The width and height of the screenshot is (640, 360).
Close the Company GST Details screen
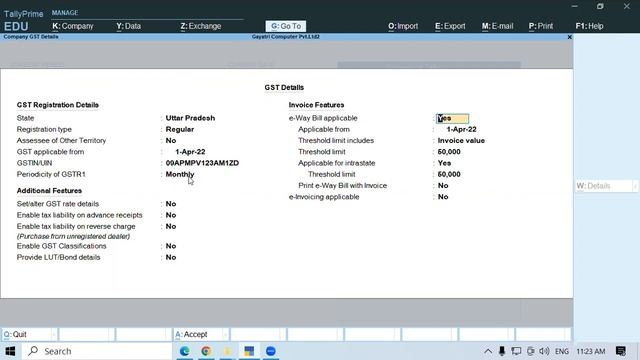(x=569, y=37)
